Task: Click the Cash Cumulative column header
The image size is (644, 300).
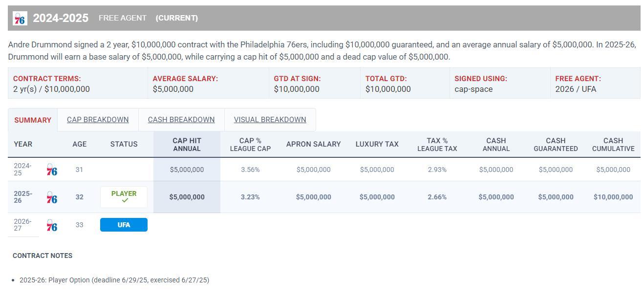Action: (x=613, y=145)
